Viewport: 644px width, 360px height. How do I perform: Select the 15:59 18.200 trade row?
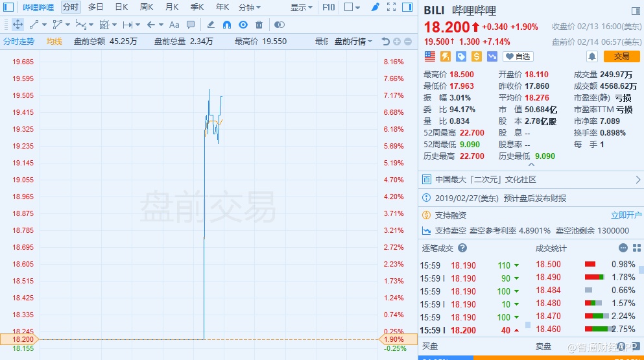click(x=470, y=330)
